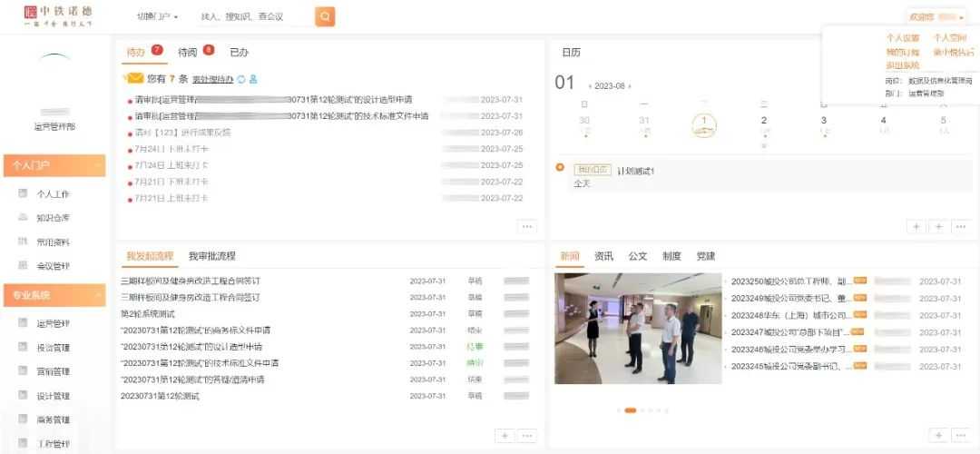
Task: Click the person icon in 待办 header
Action: click(x=253, y=79)
